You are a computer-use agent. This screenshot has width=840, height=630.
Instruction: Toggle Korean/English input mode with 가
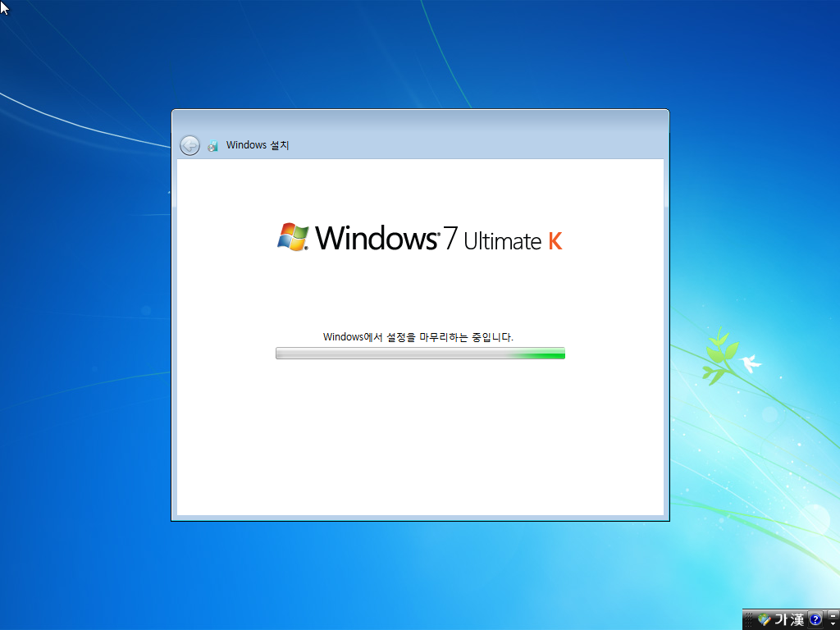[x=779, y=619]
